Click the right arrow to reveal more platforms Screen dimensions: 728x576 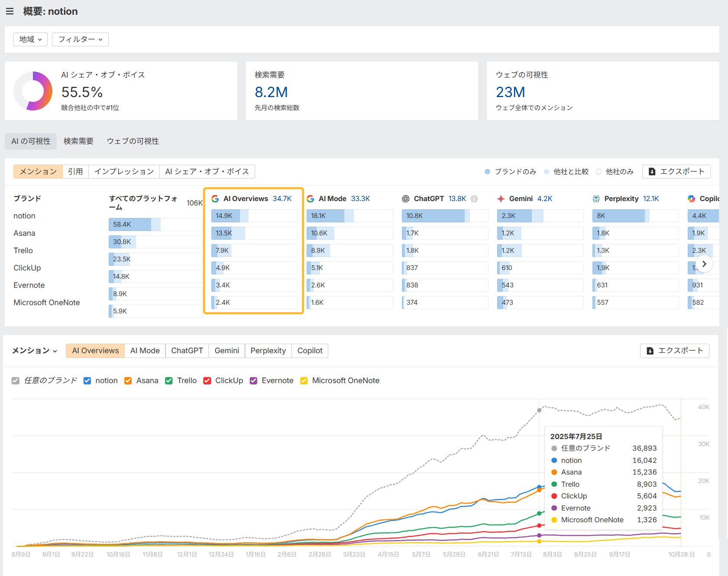tap(705, 264)
